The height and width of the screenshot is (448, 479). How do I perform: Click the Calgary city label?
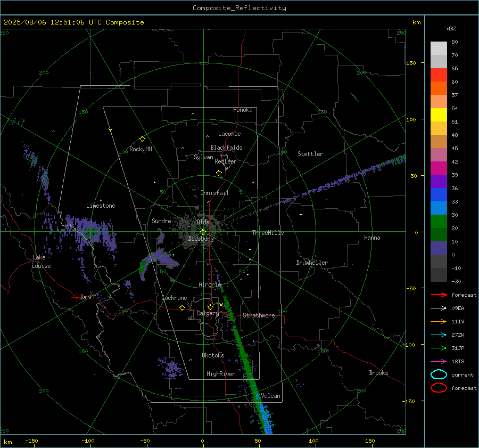[x=208, y=313]
